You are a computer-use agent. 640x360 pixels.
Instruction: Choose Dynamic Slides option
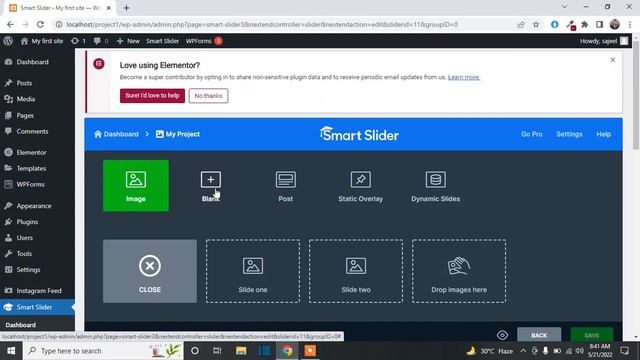click(x=436, y=186)
